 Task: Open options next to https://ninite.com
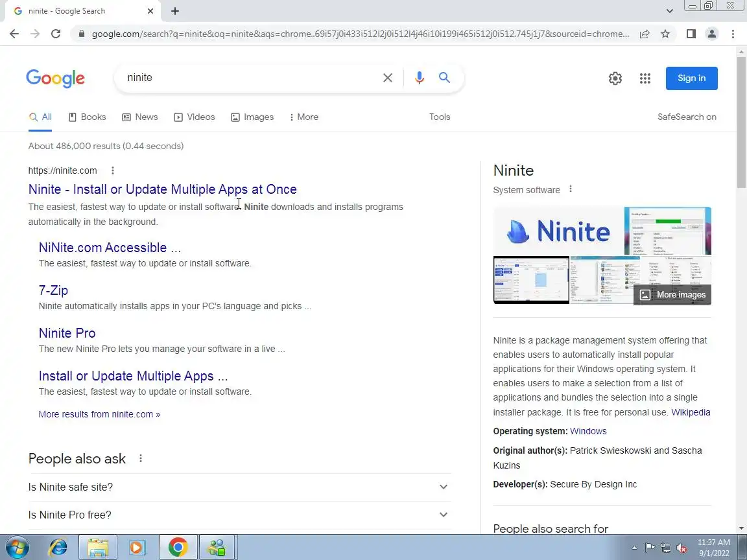click(x=112, y=170)
